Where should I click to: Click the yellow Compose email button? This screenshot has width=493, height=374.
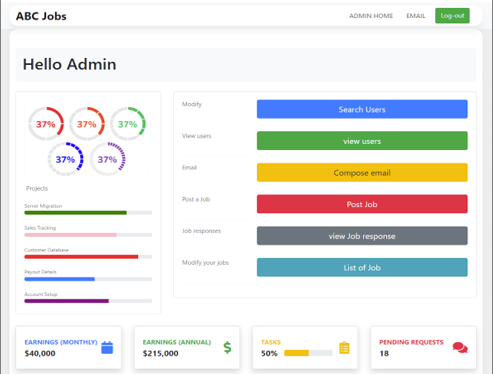362,173
